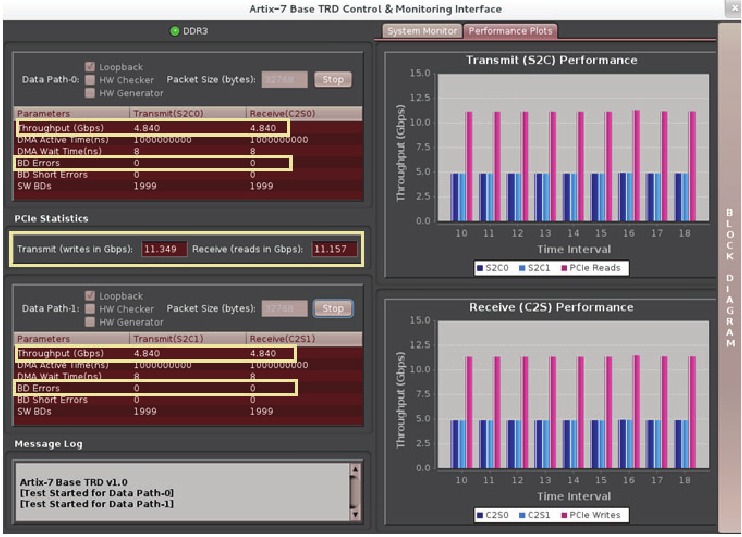Close the TRD Control window
Viewport: 742px width, 537px height.
734,8
